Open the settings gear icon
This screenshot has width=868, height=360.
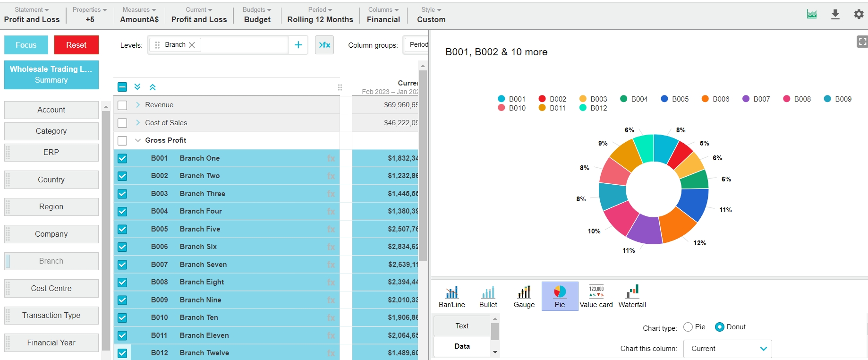[x=859, y=15]
